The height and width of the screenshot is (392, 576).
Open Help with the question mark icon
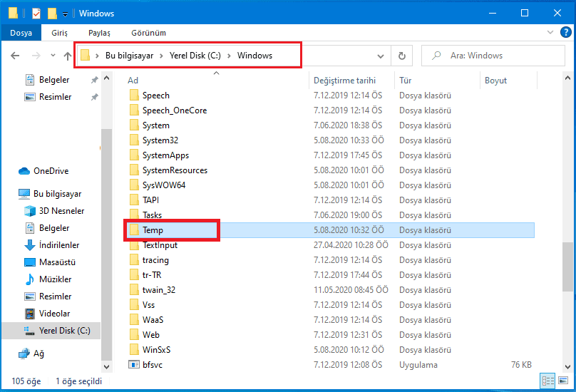pos(566,32)
